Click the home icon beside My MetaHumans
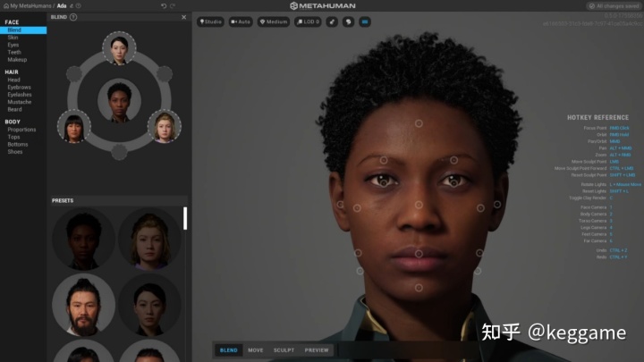The height and width of the screenshot is (362, 644). [5, 5]
